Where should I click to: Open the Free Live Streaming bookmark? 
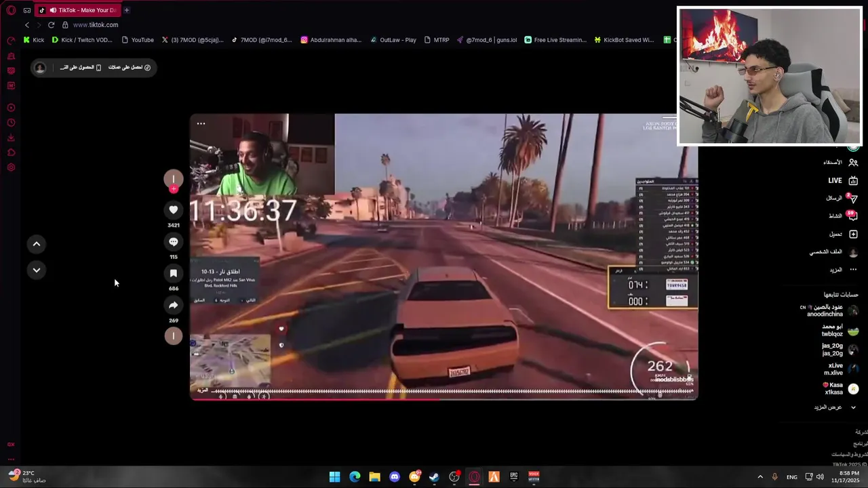[555, 40]
